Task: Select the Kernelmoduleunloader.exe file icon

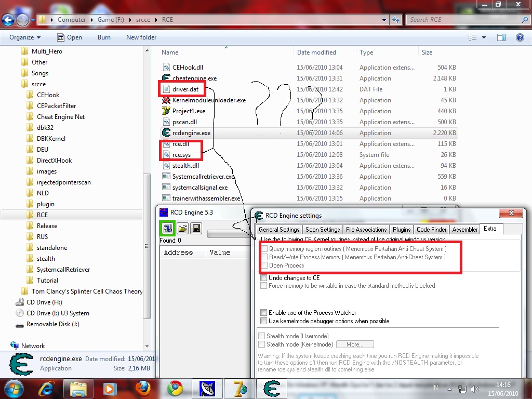Action: click(166, 100)
